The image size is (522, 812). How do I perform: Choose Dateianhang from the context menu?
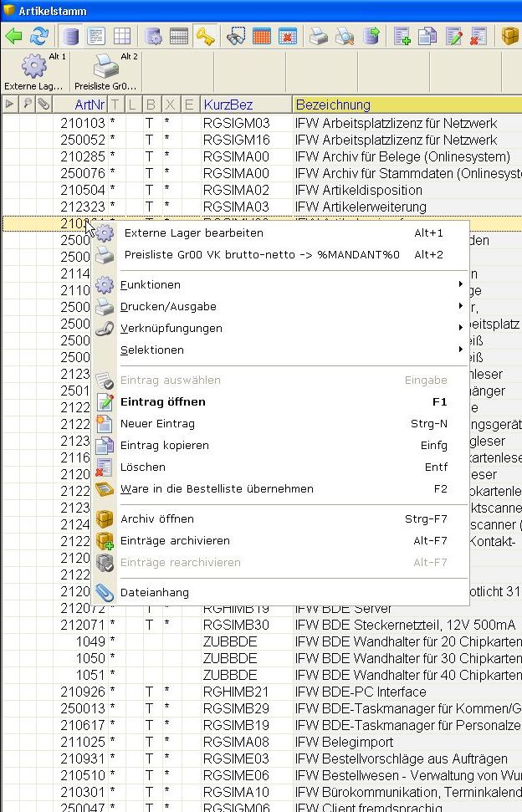point(155,593)
